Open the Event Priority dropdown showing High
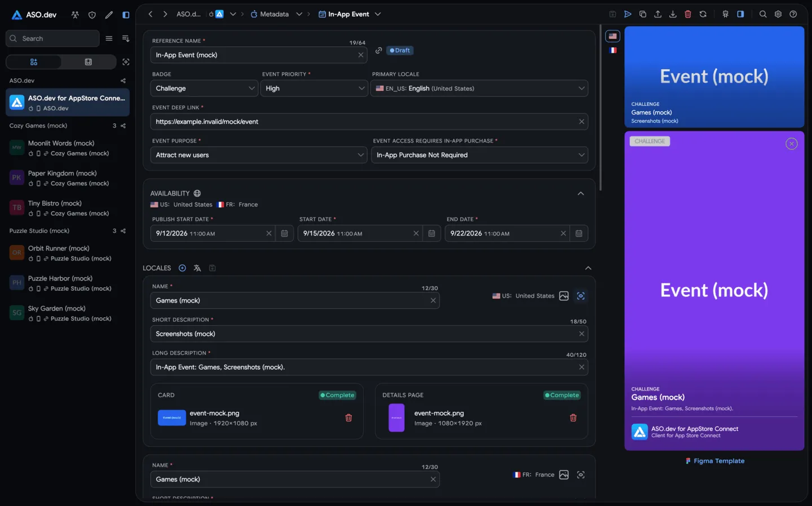Viewport: 812px width, 506px height. [314, 88]
